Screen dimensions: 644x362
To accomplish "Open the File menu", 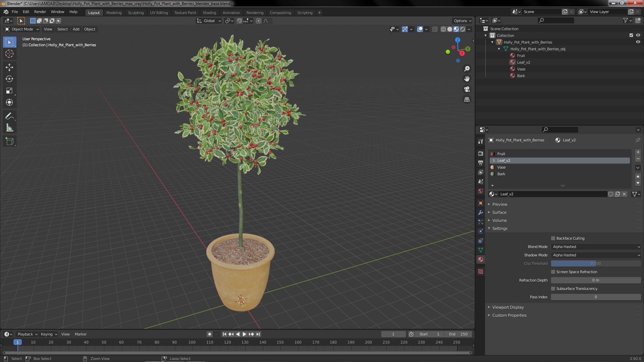I will click(x=15, y=12).
